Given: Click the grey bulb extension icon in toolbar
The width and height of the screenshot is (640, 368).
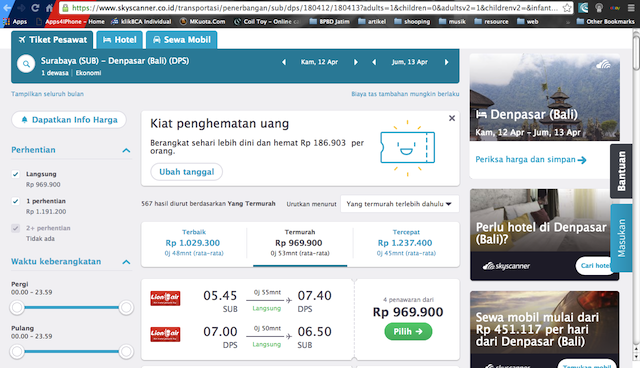Looking at the screenshot, I should coord(599,7).
